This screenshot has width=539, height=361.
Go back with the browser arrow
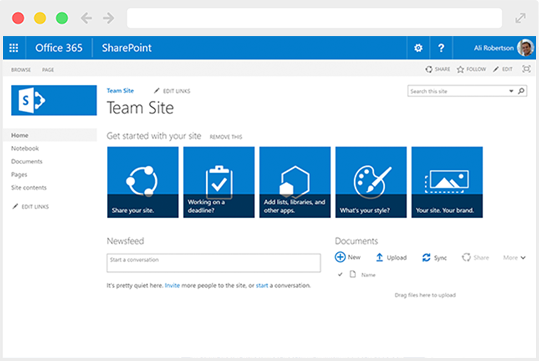[x=86, y=18]
